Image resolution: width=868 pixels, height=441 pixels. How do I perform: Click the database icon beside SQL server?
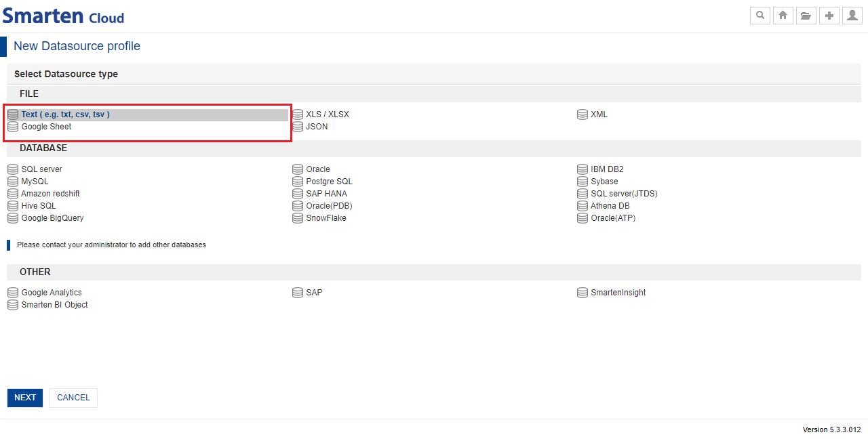[13, 169]
